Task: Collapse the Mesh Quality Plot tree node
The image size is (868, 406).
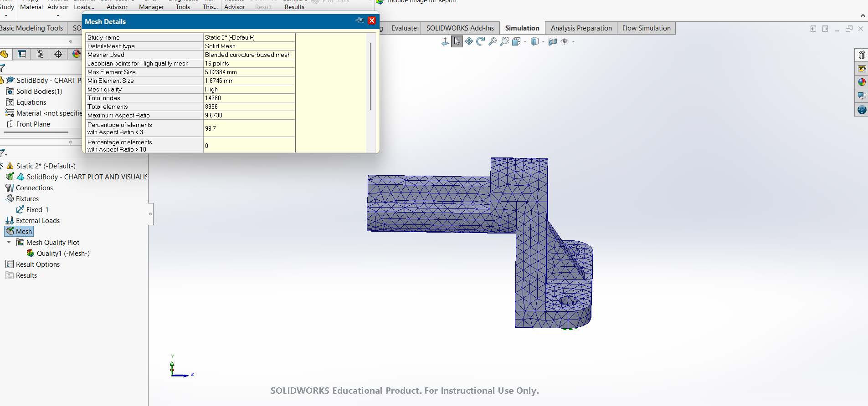Action: point(9,243)
